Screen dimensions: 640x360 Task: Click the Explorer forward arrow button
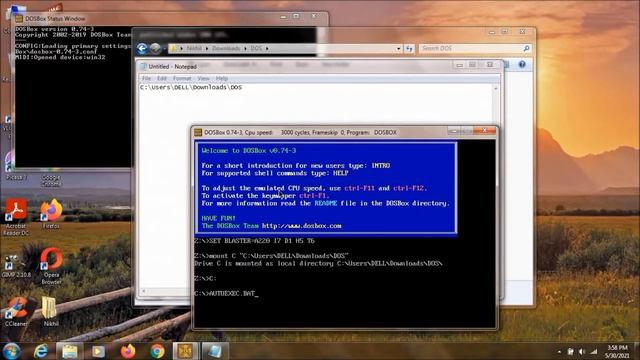tap(155, 49)
